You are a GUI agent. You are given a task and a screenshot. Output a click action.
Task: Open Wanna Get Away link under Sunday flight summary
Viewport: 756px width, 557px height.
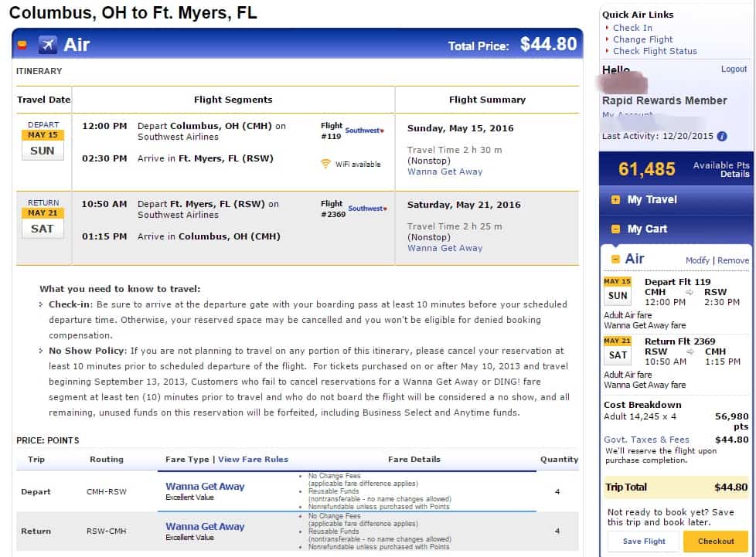coord(444,172)
